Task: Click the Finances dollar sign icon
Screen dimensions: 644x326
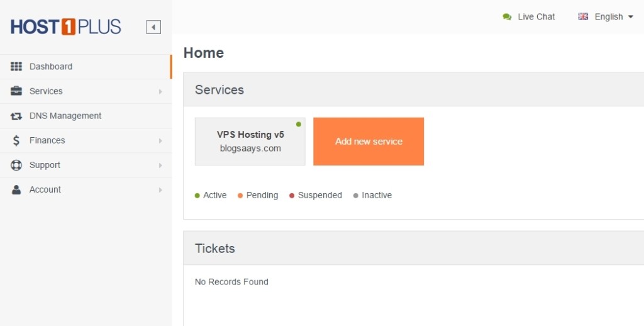Action: pos(16,140)
